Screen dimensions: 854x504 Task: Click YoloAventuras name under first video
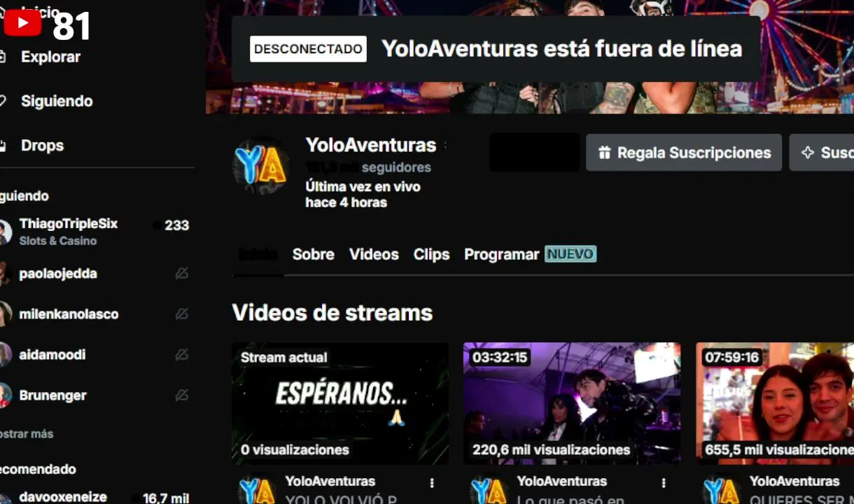[x=330, y=481]
